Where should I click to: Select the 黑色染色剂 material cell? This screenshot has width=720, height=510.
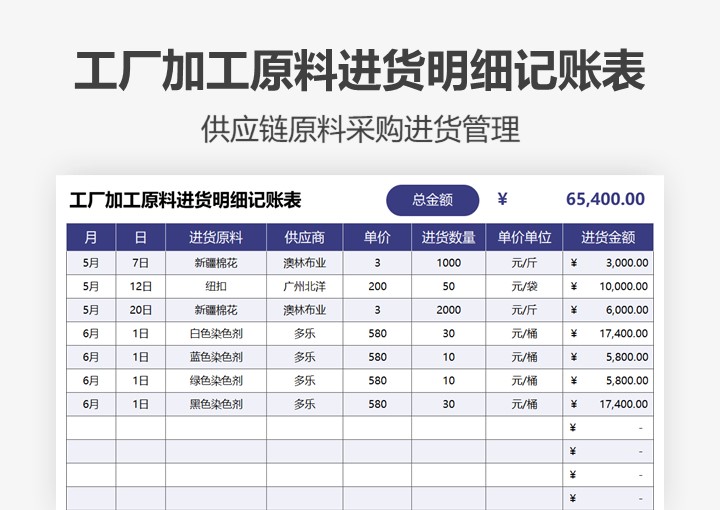216,404
